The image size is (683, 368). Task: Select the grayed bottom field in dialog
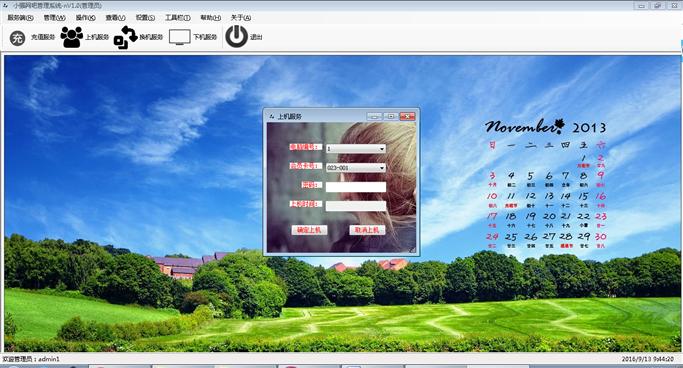356,206
